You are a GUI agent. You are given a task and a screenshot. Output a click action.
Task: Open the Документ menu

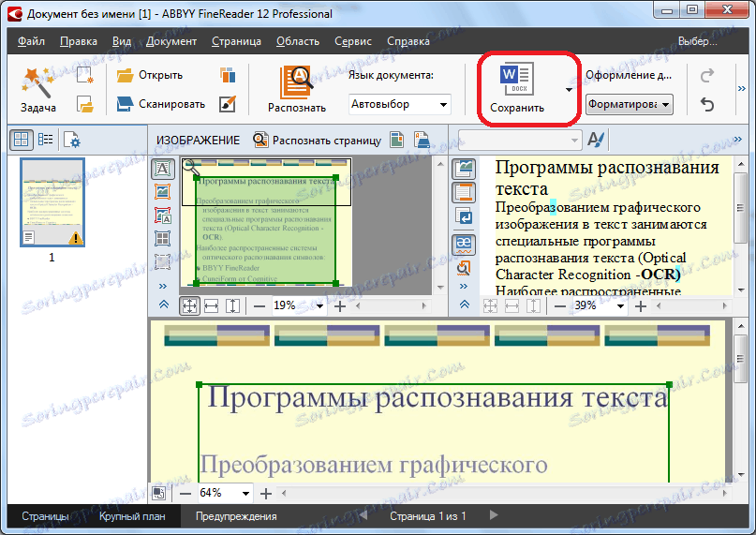pos(171,41)
